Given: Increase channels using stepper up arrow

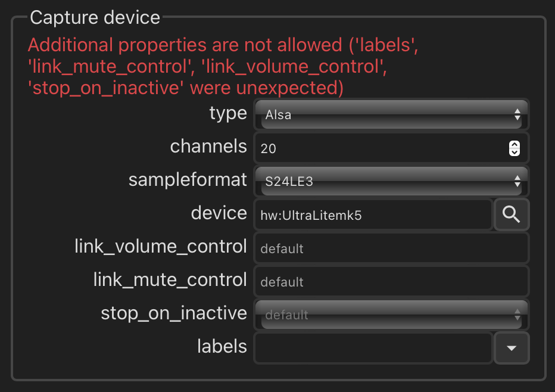Looking at the screenshot, I should point(515,145).
